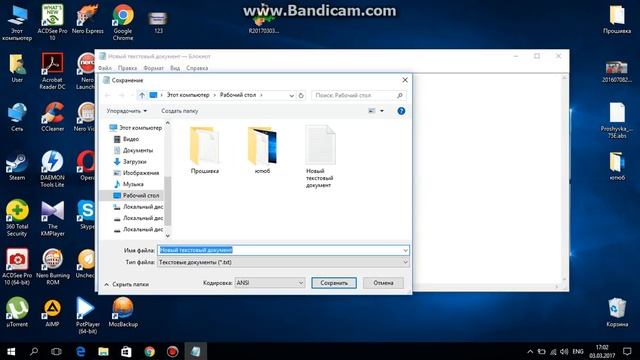Select Этот компьютер desktop icon
The height and width of the screenshot is (360, 640).
(17, 22)
